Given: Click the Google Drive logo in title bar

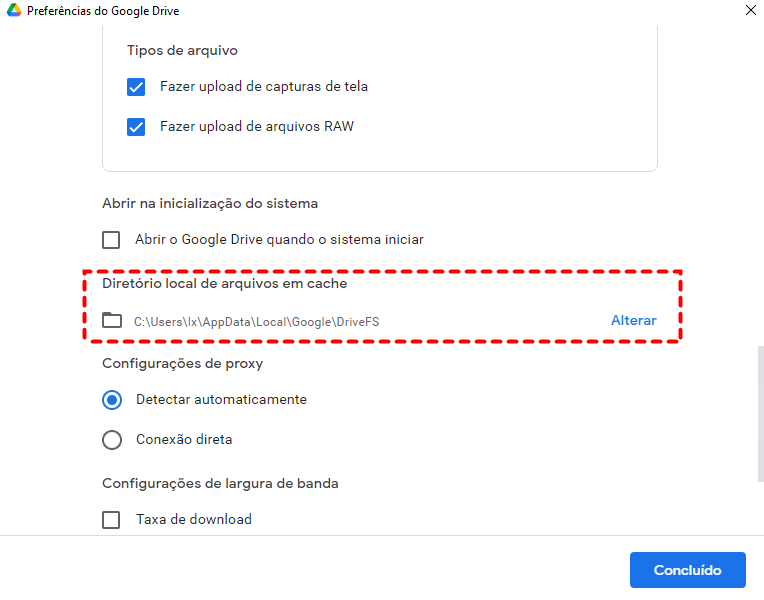Looking at the screenshot, I should pyautogui.click(x=13, y=11).
